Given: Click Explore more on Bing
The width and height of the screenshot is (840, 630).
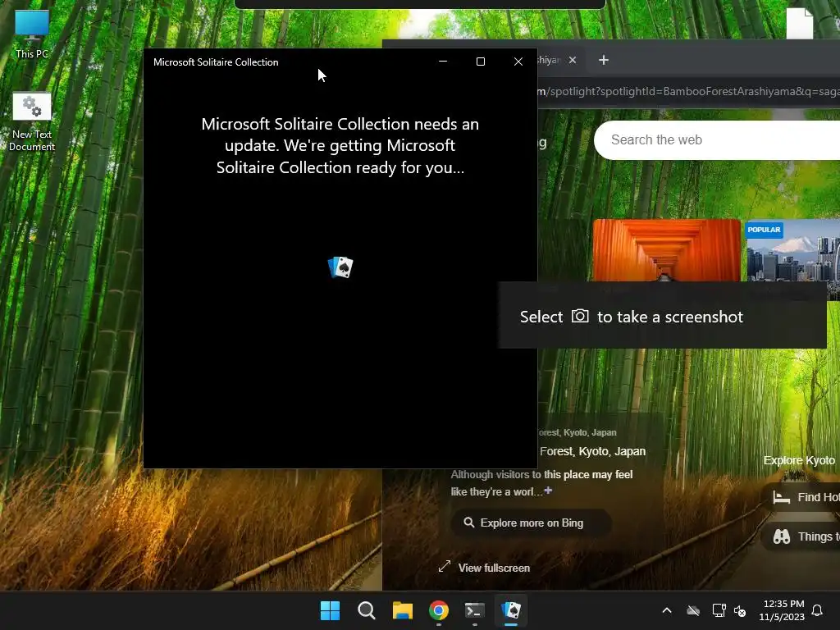Looking at the screenshot, I should (x=531, y=523).
